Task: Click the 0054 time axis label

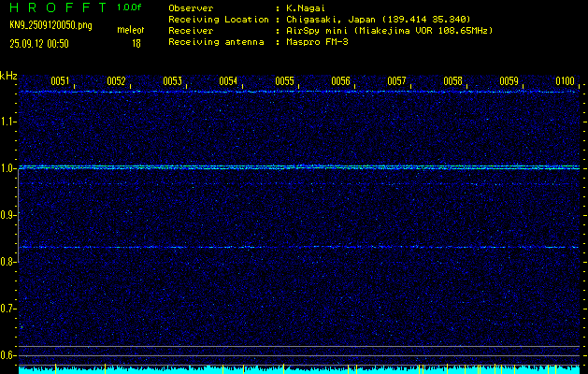Action: click(x=228, y=81)
